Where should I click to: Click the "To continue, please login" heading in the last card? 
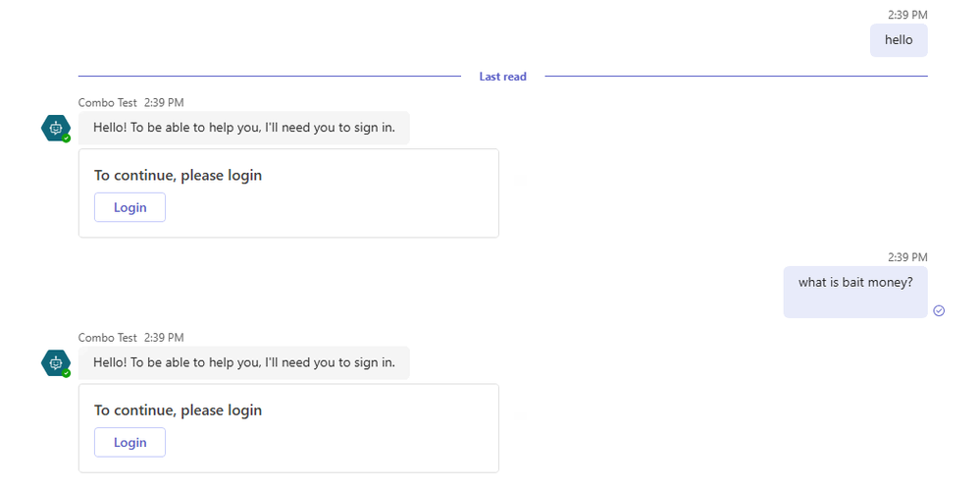click(x=178, y=410)
